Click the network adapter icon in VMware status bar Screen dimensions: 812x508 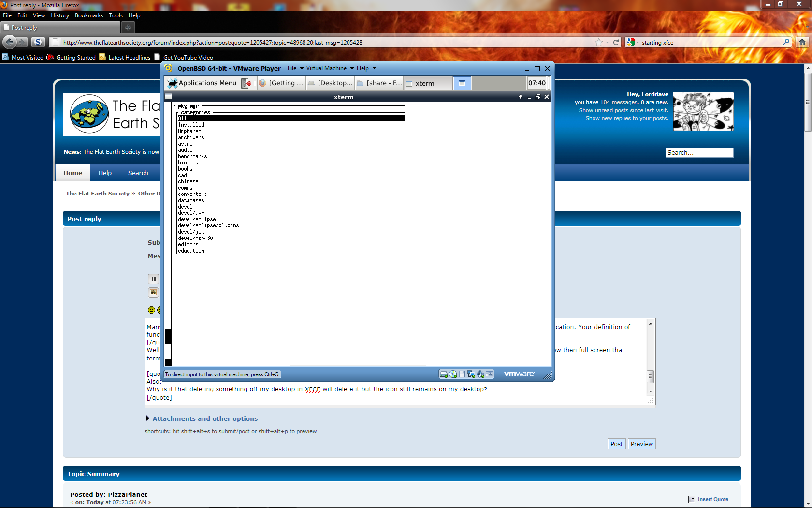click(x=471, y=374)
